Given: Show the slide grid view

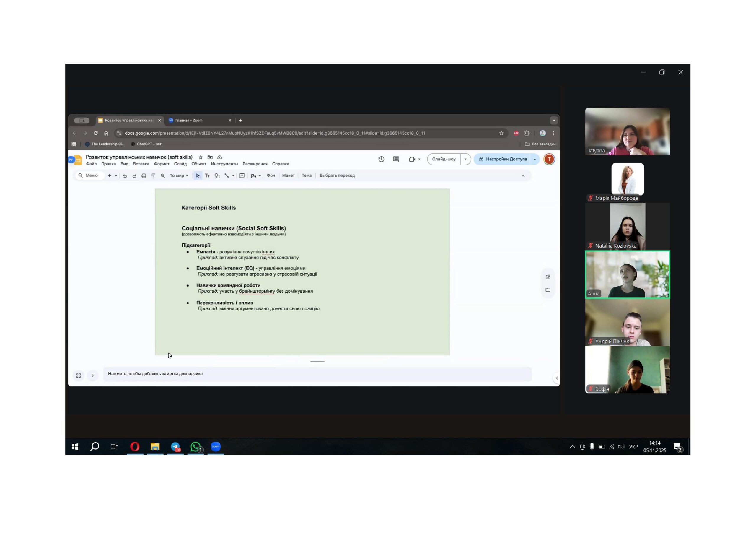Looking at the screenshot, I should pos(78,375).
